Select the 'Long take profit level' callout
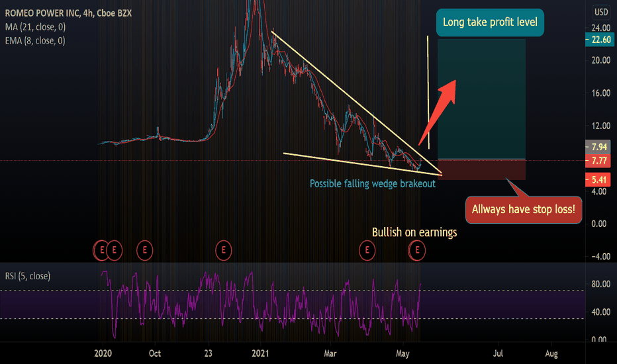Screen dimensions: 617x364 tap(490, 23)
